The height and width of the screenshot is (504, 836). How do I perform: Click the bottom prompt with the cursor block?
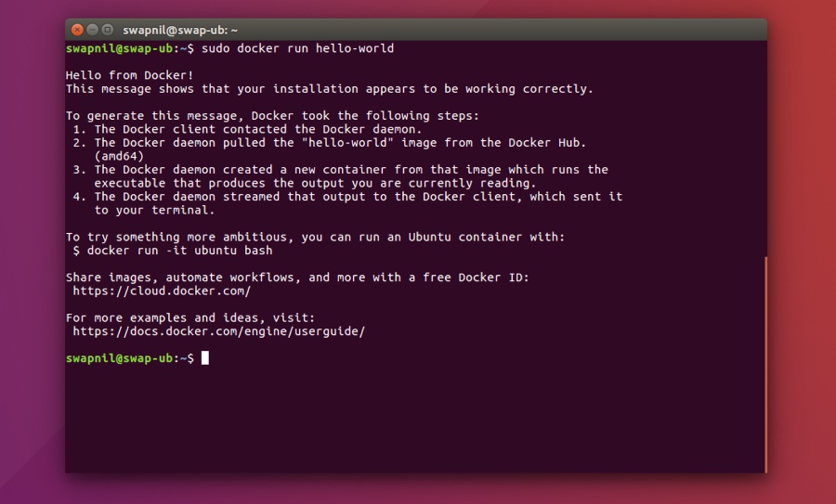click(x=137, y=358)
